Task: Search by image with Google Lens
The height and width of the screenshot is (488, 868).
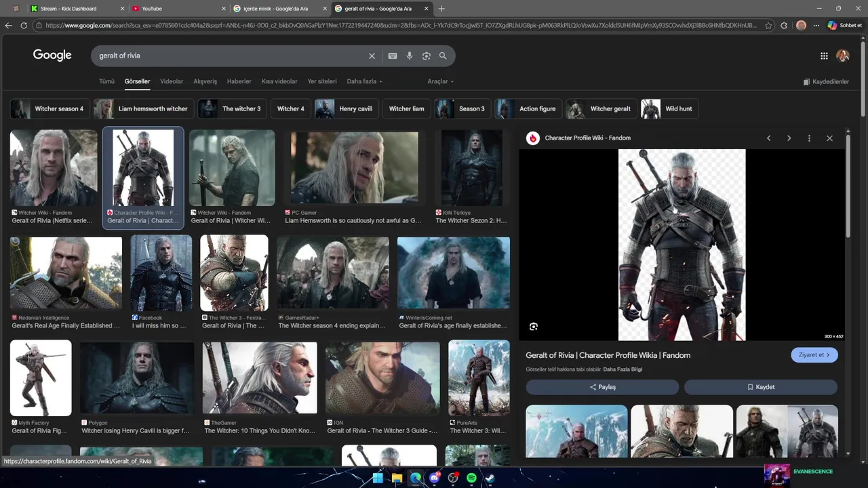Action: tap(427, 56)
